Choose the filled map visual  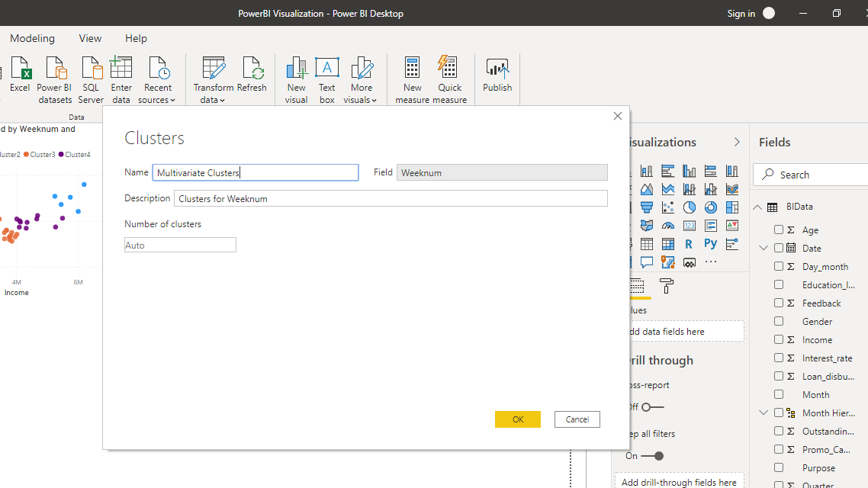(x=647, y=226)
